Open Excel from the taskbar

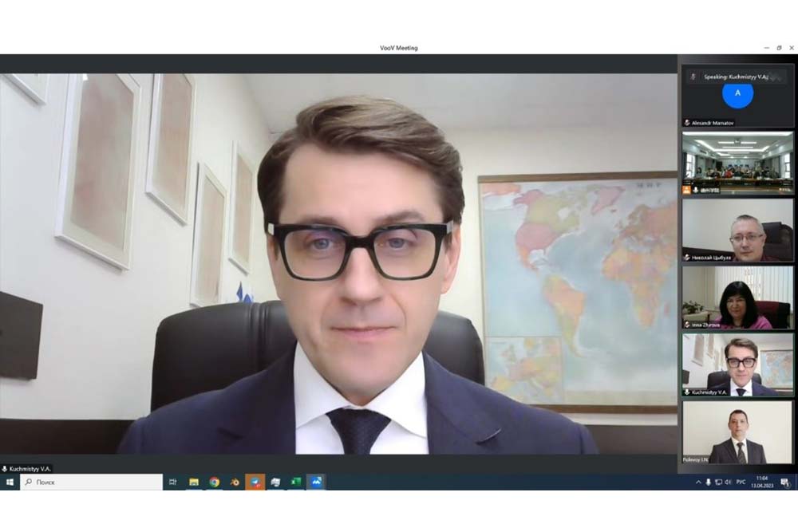(296, 482)
